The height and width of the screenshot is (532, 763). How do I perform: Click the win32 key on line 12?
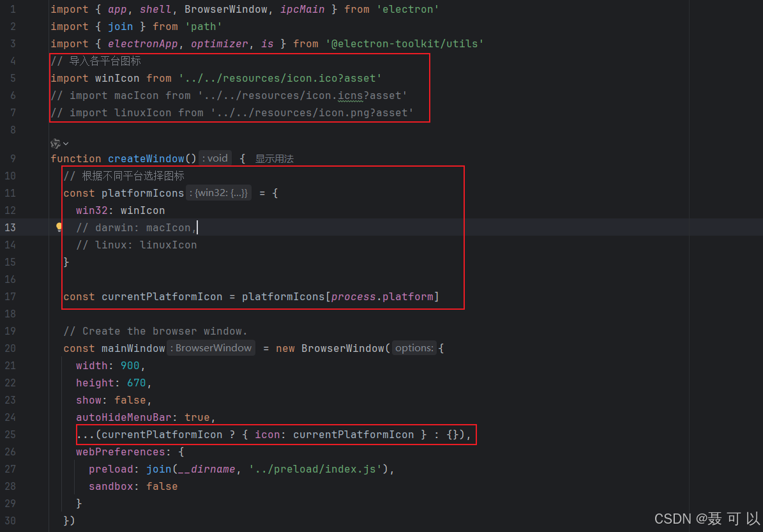(92, 210)
